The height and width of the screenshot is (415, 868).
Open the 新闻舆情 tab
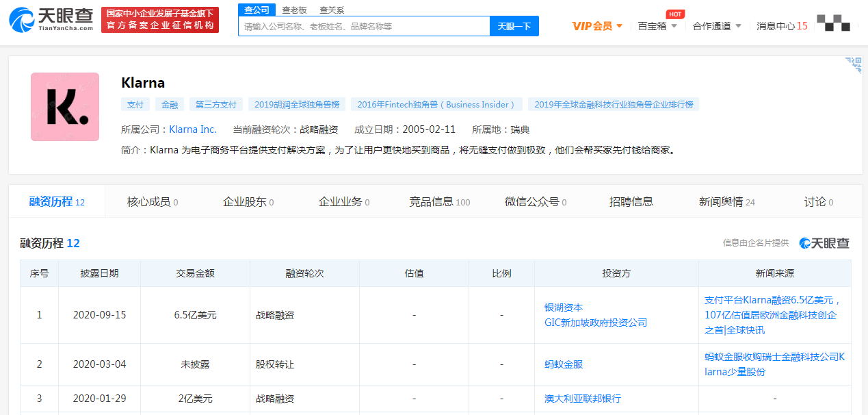[x=726, y=202]
